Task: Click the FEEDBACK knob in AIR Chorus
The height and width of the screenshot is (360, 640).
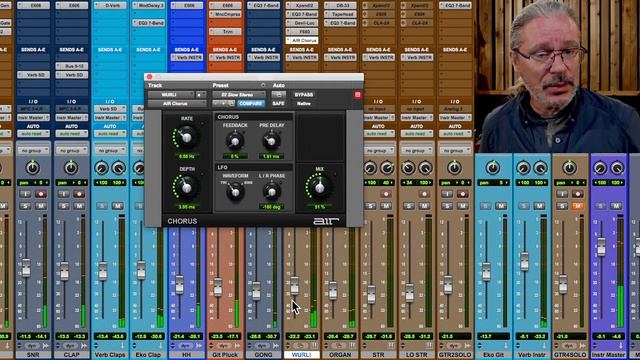Action: 235,142
